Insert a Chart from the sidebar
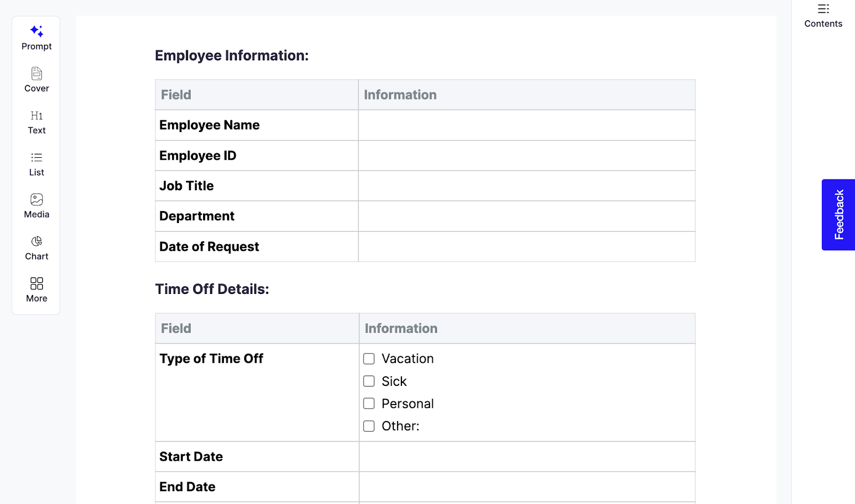This screenshot has height=504, width=855. pyautogui.click(x=36, y=247)
